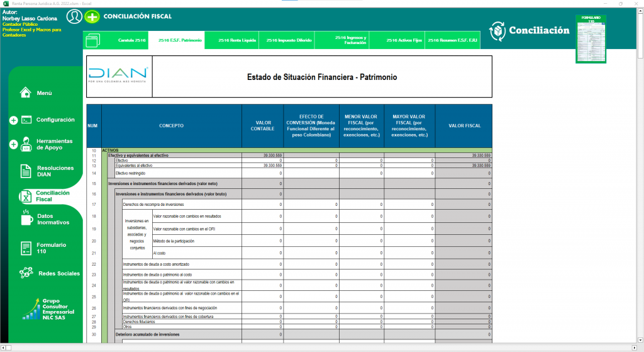Click the vertical scrollbar down arrow
Screen dimensions: 644x352
(x=640, y=340)
